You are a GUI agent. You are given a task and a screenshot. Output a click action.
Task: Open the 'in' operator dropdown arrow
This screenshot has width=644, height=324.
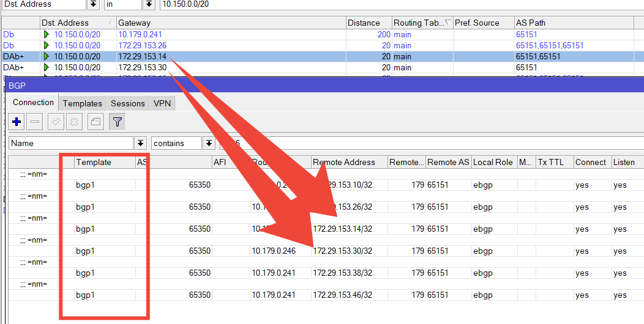pyautogui.click(x=149, y=4)
